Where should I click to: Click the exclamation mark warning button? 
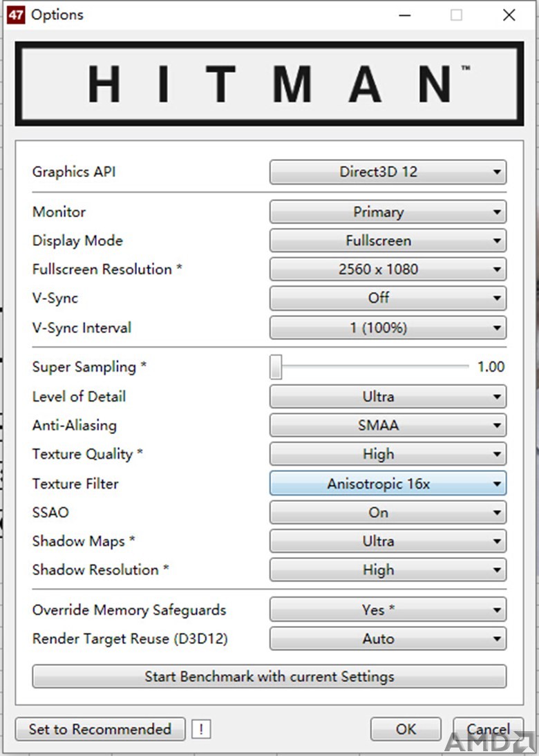(x=201, y=729)
